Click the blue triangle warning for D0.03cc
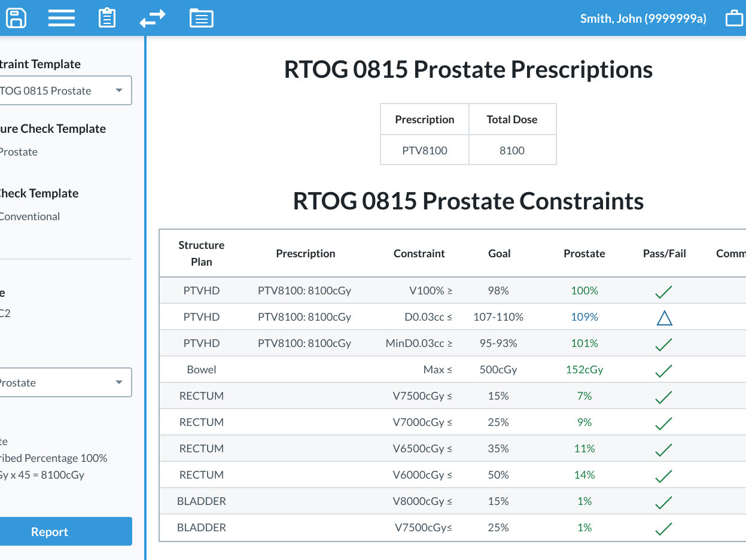The height and width of the screenshot is (560, 746). [x=664, y=318]
